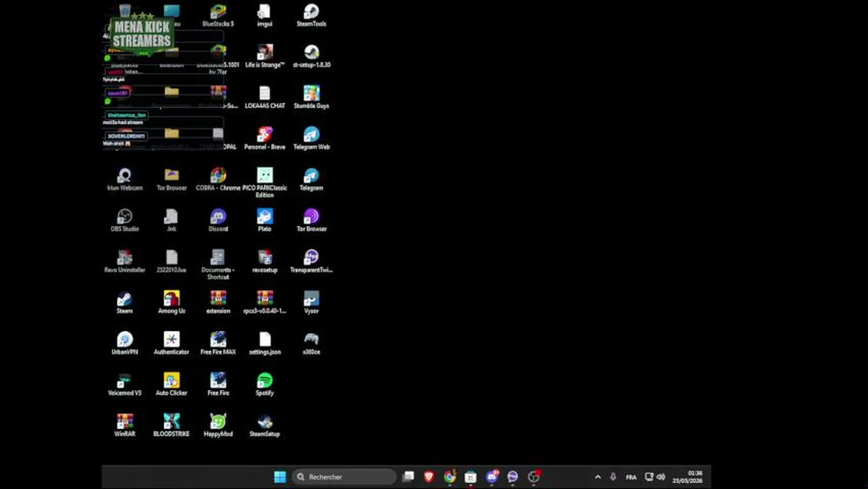Viewport: 868px width, 489px height.
Task: Open PICO PARK Classic Edition shortcut
Action: point(264,183)
